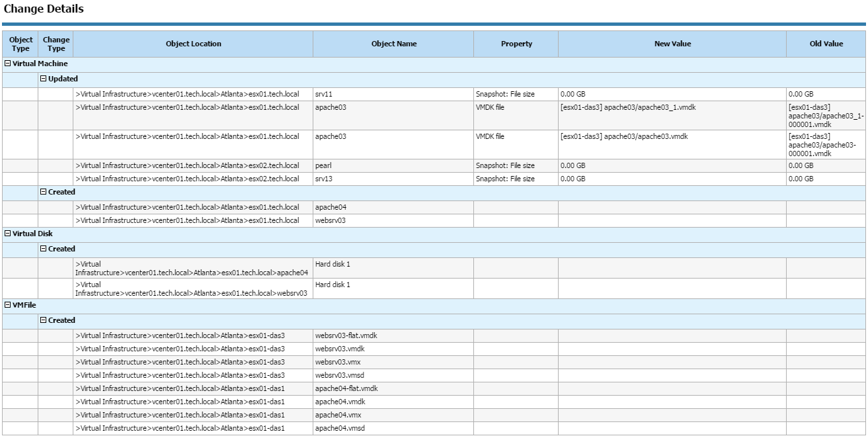Select the apache04.vmsd file row
This screenshot has height=438, width=868.
tap(434, 429)
